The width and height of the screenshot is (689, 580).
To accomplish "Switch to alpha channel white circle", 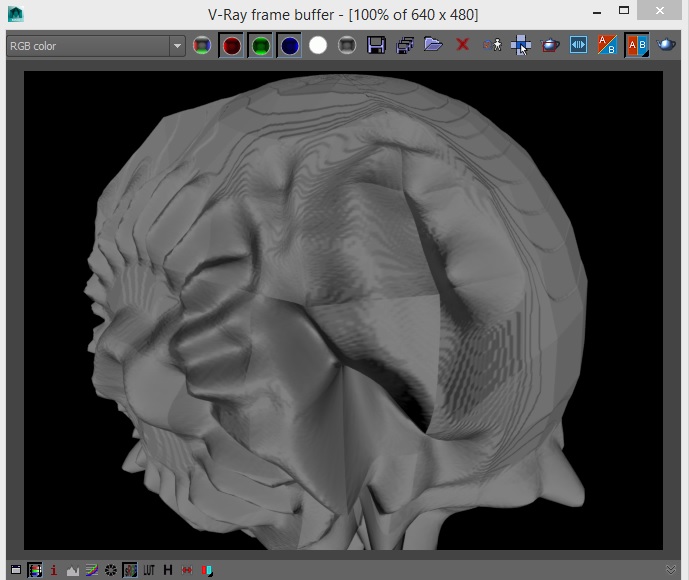I will coord(318,45).
